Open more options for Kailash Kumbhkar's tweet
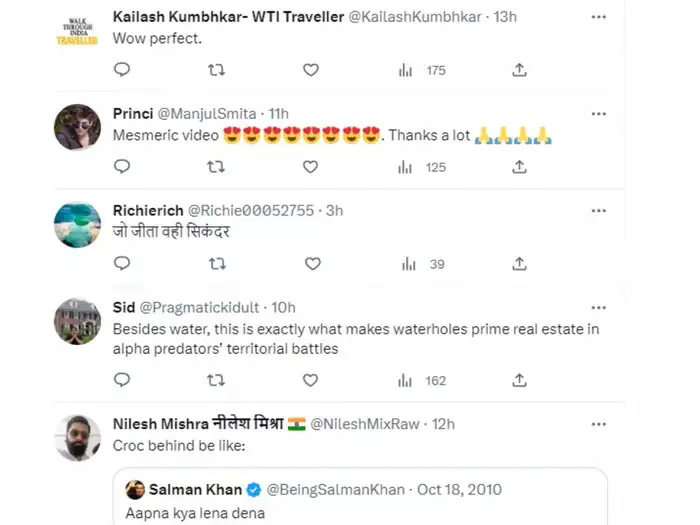This screenshot has width=700, height=525. 598,17
